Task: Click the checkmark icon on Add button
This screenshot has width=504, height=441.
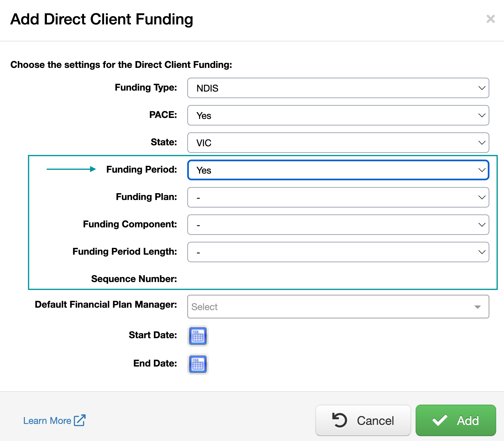Action: (440, 420)
